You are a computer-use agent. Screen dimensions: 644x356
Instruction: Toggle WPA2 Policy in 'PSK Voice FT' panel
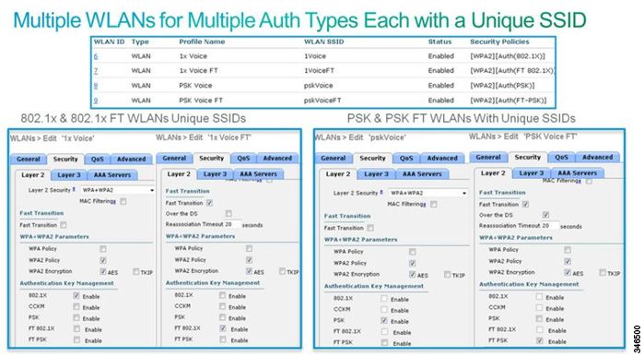(568, 261)
